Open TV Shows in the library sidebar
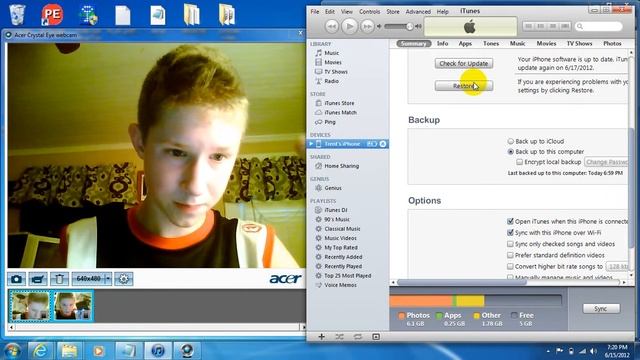This screenshot has height=360, width=640. [336, 72]
